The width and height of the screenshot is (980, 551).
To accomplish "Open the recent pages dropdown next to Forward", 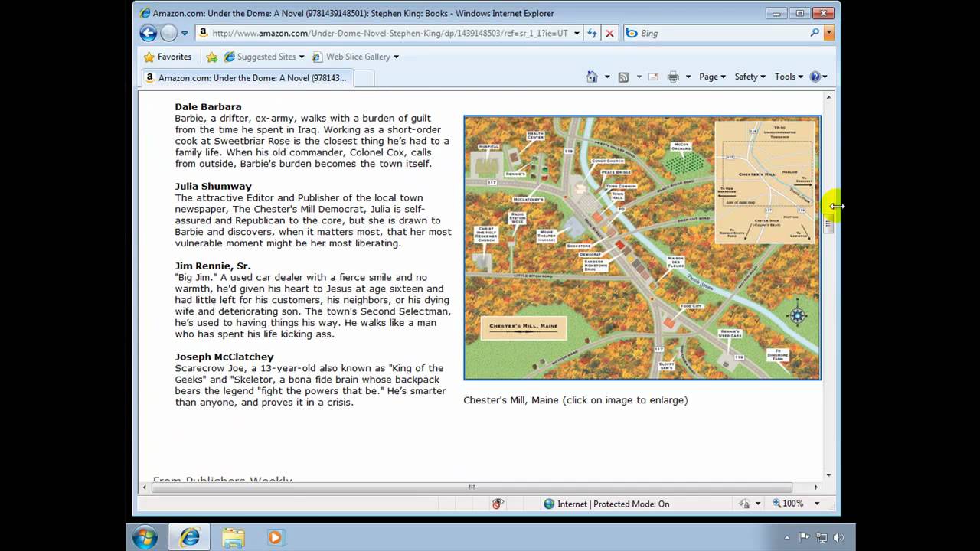I will coord(185,33).
